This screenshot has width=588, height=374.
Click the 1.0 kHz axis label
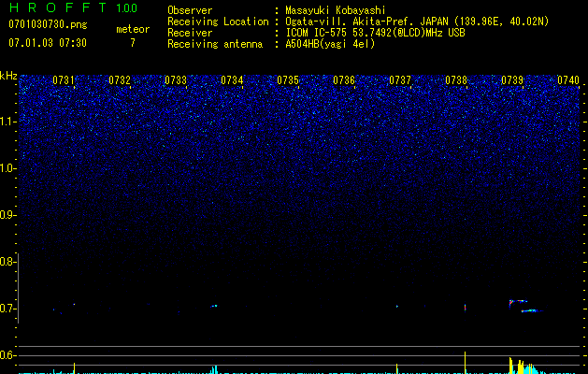pos(8,168)
